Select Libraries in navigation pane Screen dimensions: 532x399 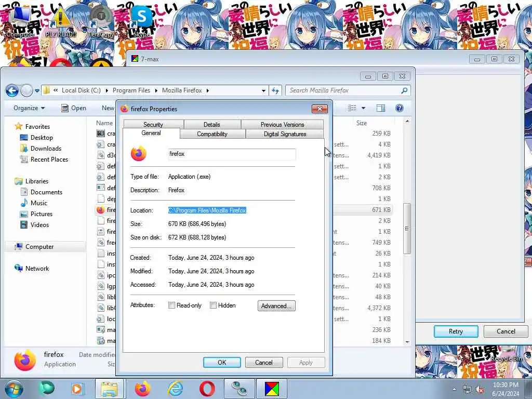[x=32, y=181]
